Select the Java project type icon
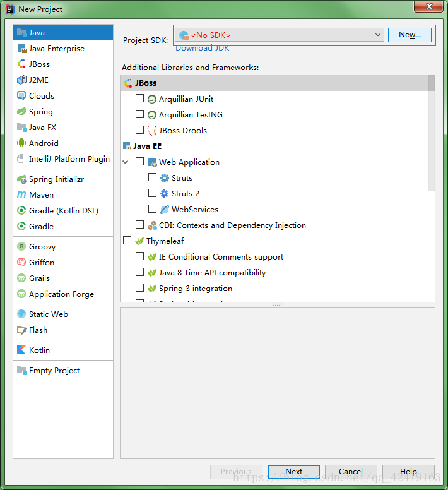Screen dimensions: 448x490 pyautogui.click(x=21, y=32)
